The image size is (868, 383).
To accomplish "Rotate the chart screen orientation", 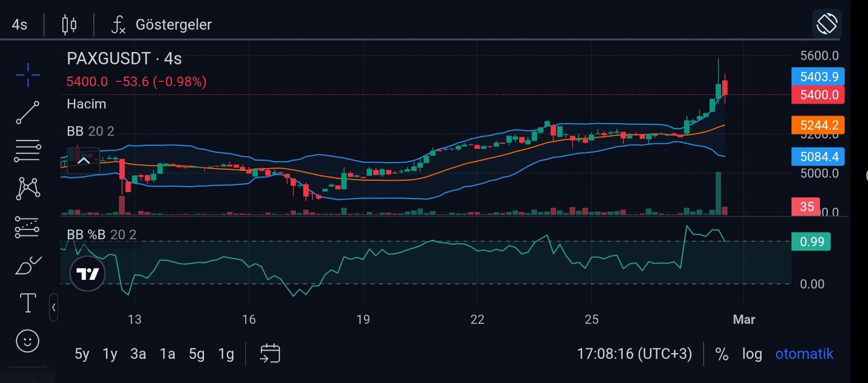I will pyautogui.click(x=827, y=24).
